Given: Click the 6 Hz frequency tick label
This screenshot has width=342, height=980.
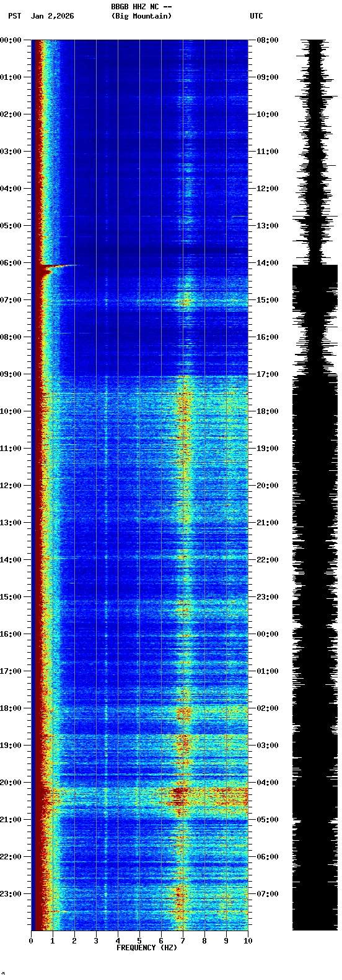Looking at the screenshot, I should (x=161, y=941).
